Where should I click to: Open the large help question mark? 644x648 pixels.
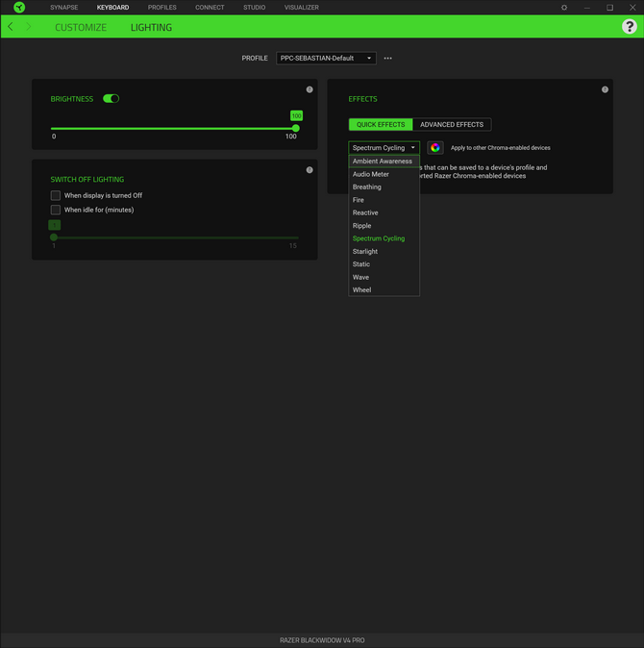[630, 27]
